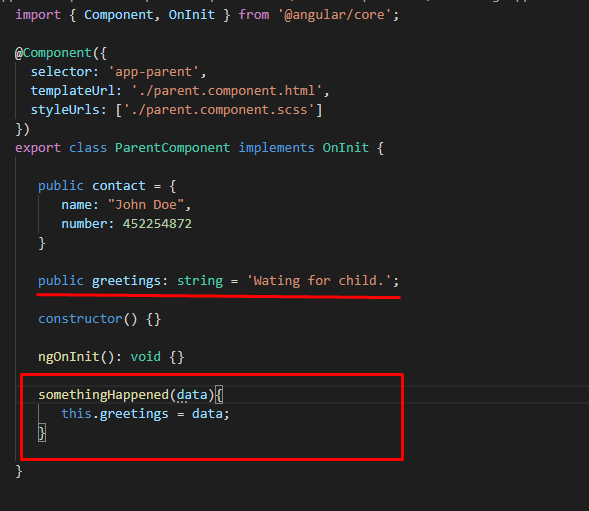Click the constructor keyword
The image size is (589, 511).
tap(80, 319)
